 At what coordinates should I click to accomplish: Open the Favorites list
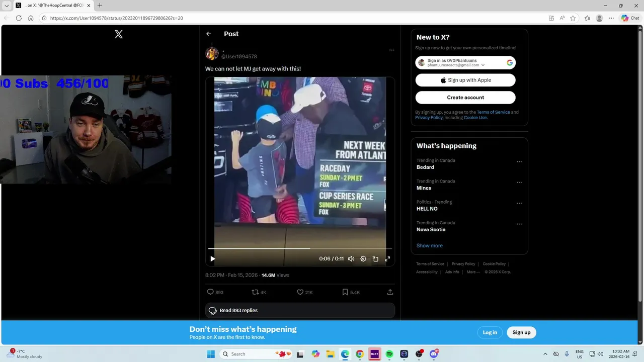587,18
